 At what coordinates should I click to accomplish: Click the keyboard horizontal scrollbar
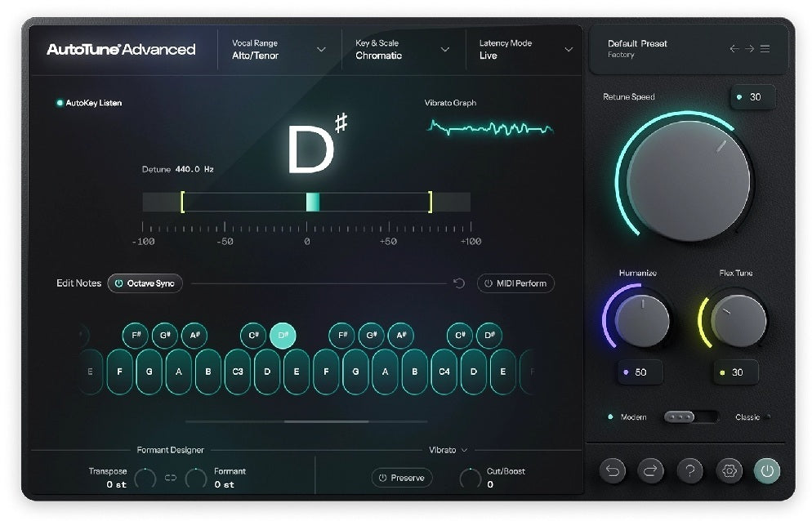coord(326,421)
